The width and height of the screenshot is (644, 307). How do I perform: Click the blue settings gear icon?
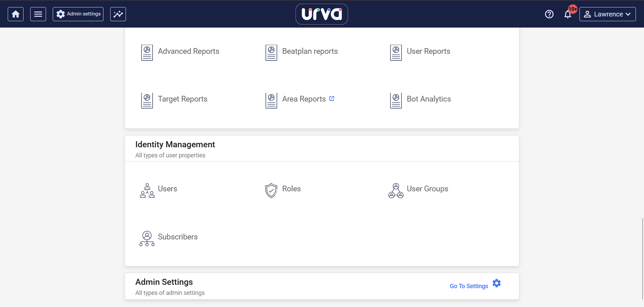point(497,283)
